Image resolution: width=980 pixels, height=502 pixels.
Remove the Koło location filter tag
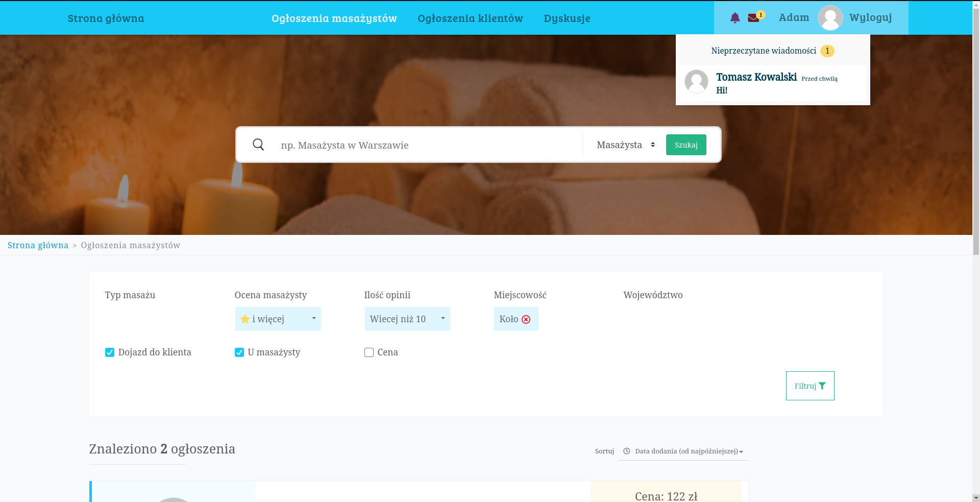point(526,319)
